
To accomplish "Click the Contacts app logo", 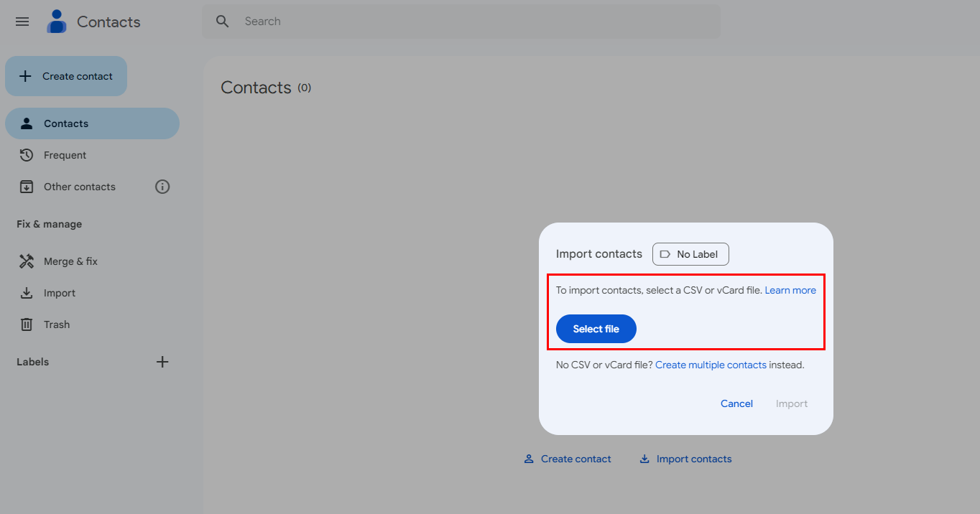I will (56, 21).
